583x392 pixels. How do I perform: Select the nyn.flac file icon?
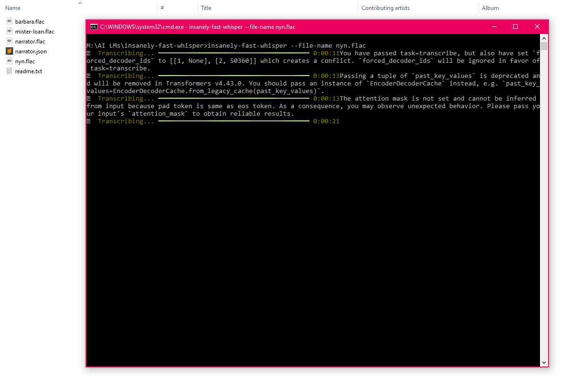point(9,61)
